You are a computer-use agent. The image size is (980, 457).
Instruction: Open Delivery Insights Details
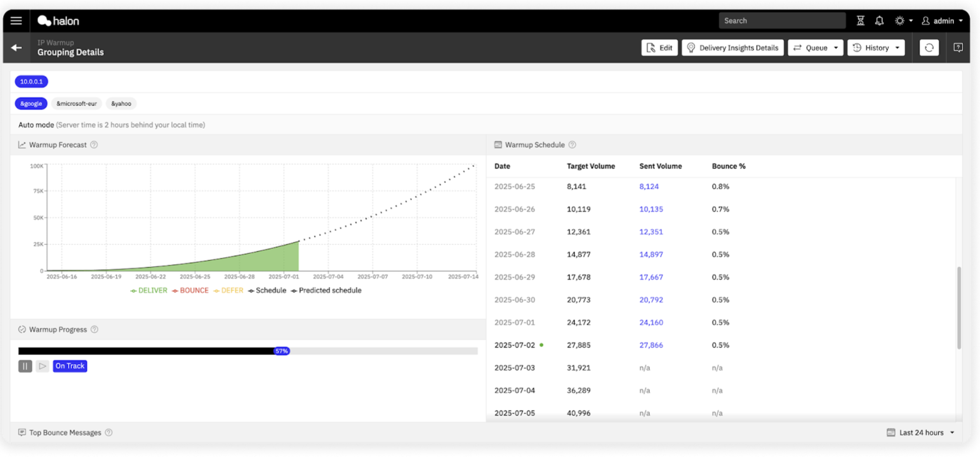[732, 48]
